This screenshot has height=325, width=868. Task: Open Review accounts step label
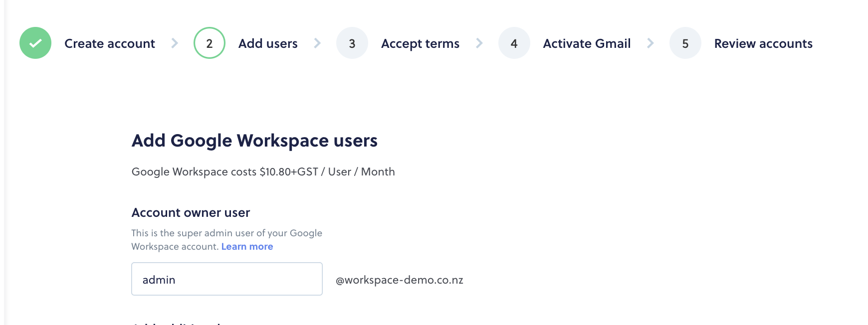click(763, 43)
